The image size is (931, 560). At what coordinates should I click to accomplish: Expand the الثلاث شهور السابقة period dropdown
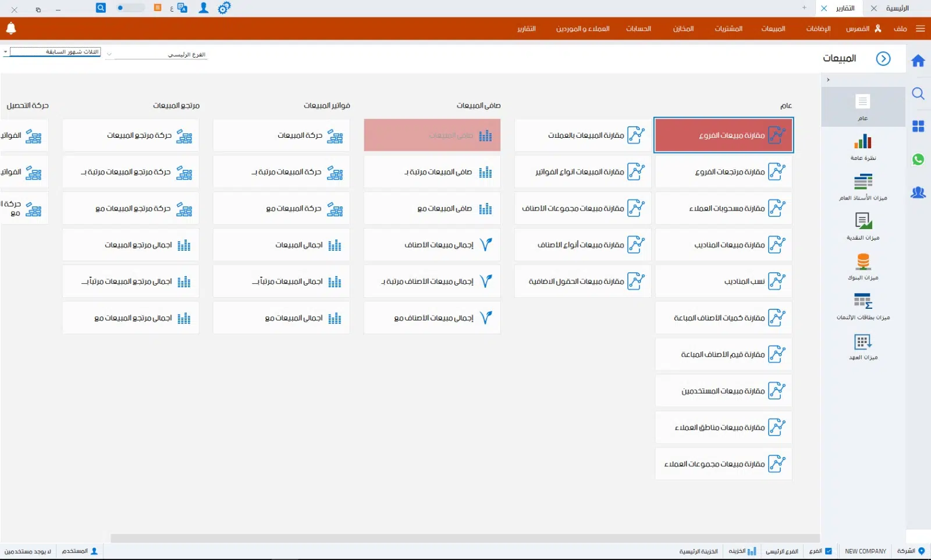[x=6, y=52]
